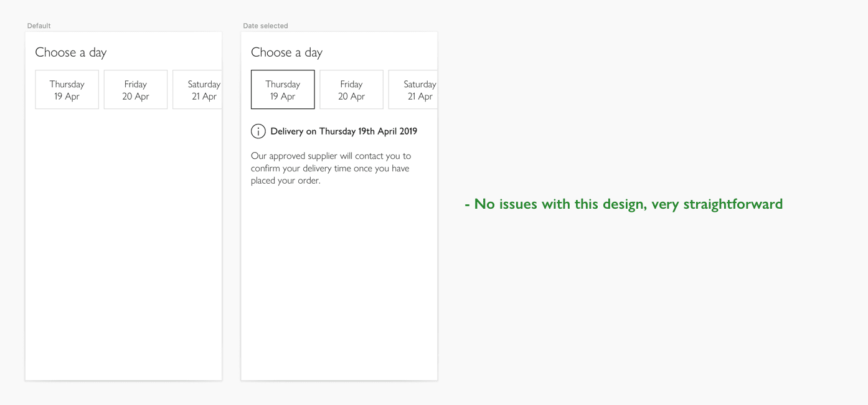
Task: Select Friday 20 Apr in the Date selected panel
Action: click(x=351, y=89)
